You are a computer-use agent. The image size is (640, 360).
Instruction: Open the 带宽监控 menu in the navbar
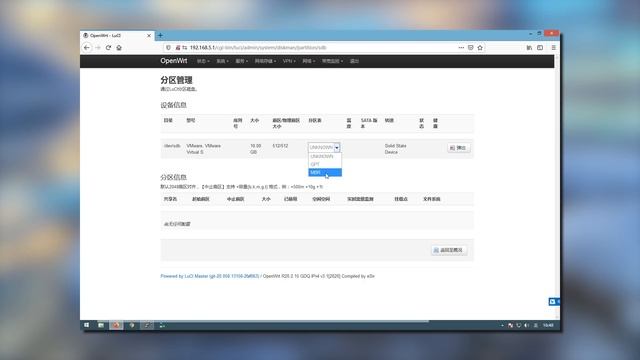pos(332,61)
